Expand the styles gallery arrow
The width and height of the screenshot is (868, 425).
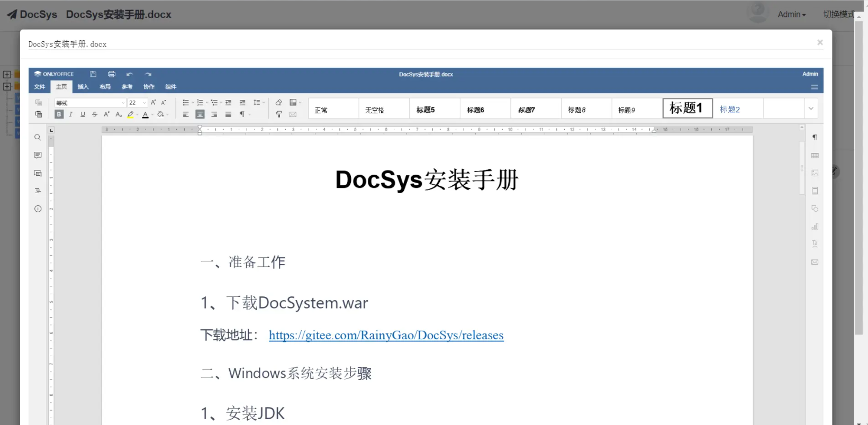pos(811,108)
